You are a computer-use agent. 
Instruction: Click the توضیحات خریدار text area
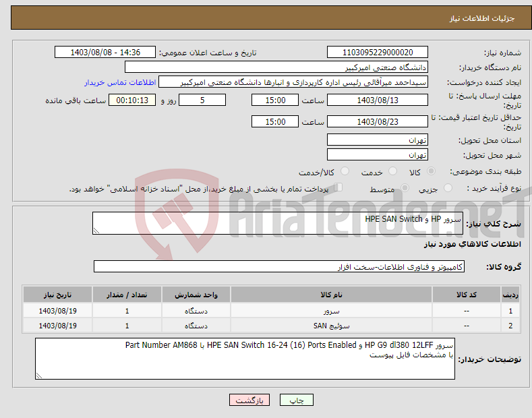[245, 359]
